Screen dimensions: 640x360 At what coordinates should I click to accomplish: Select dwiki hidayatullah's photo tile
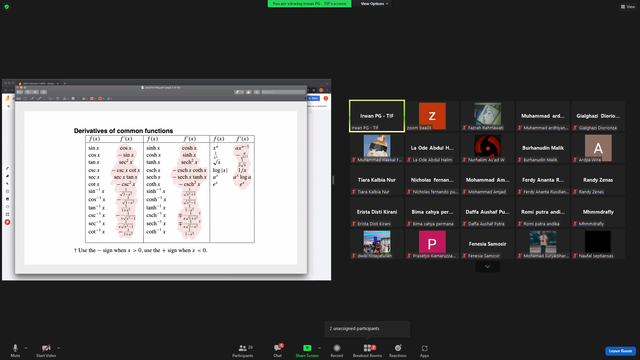(377, 244)
